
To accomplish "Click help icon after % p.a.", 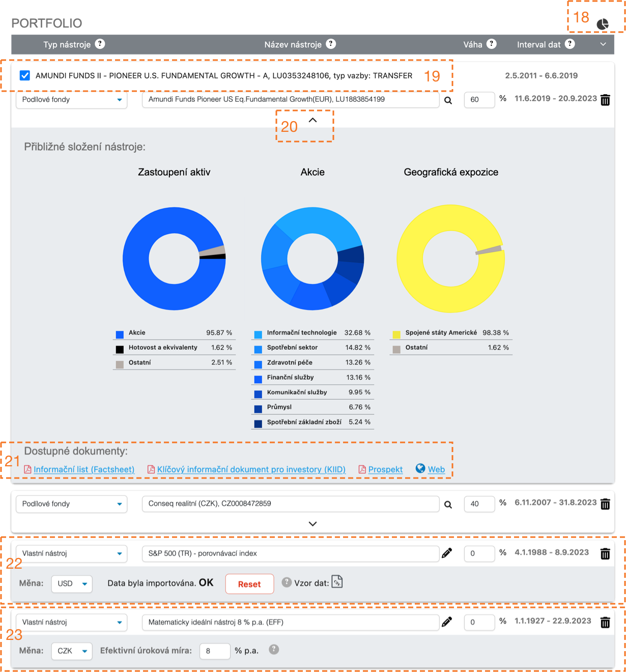I will [274, 650].
